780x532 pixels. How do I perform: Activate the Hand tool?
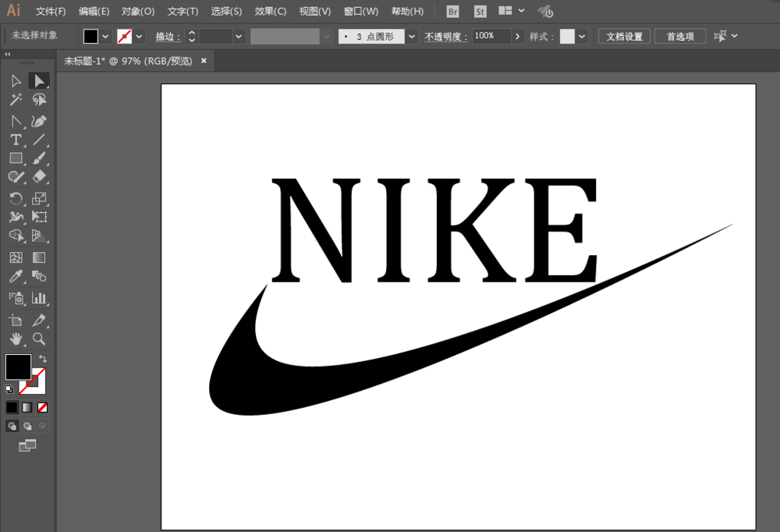[16, 339]
